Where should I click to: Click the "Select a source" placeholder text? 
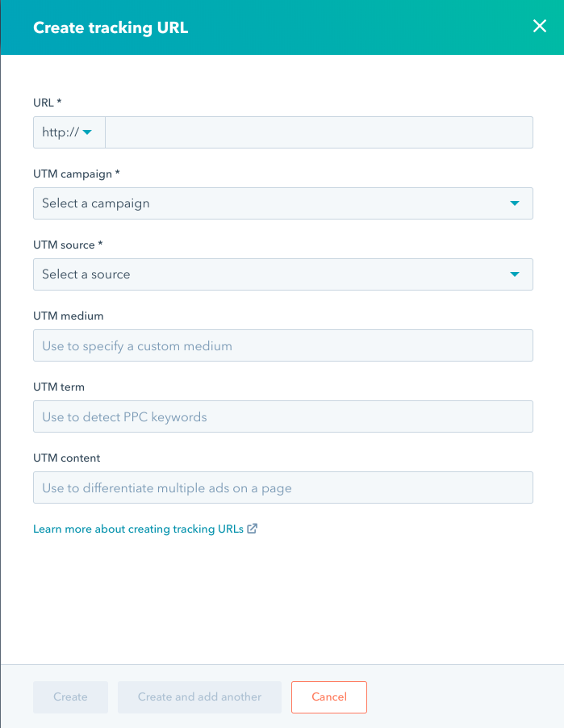[x=86, y=274]
